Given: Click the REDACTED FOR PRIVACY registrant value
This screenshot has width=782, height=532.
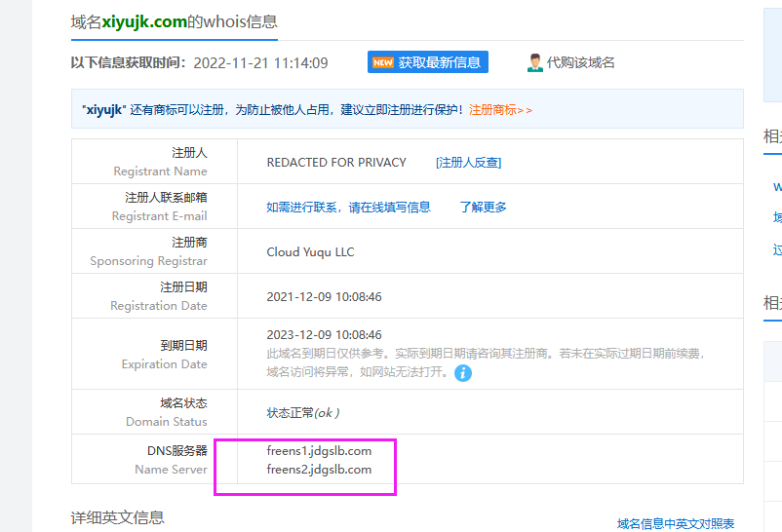Looking at the screenshot, I should pyautogui.click(x=336, y=163).
